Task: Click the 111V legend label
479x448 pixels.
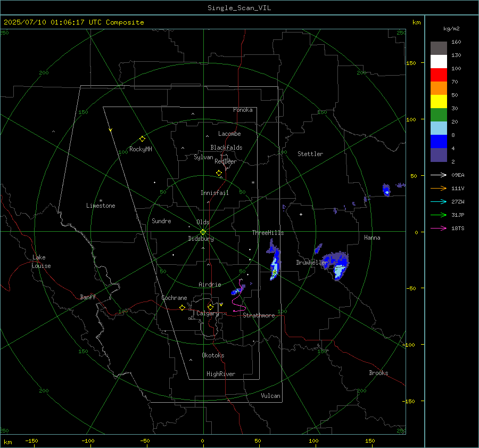Action: (458, 189)
